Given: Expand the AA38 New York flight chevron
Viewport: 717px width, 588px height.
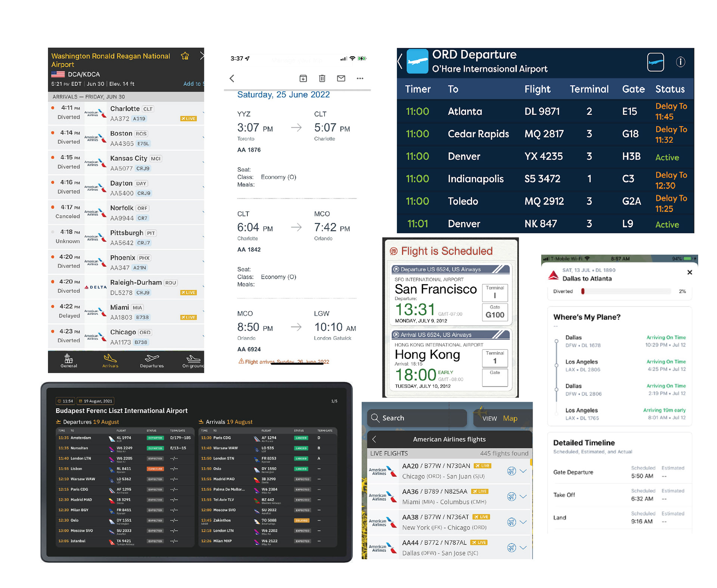Looking at the screenshot, I should (x=524, y=522).
